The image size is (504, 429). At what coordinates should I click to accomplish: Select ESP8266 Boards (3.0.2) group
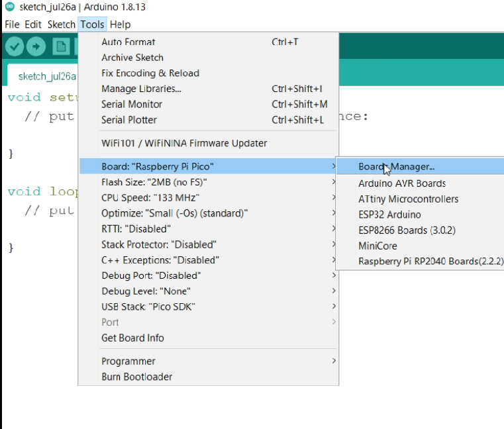[421, 230]
